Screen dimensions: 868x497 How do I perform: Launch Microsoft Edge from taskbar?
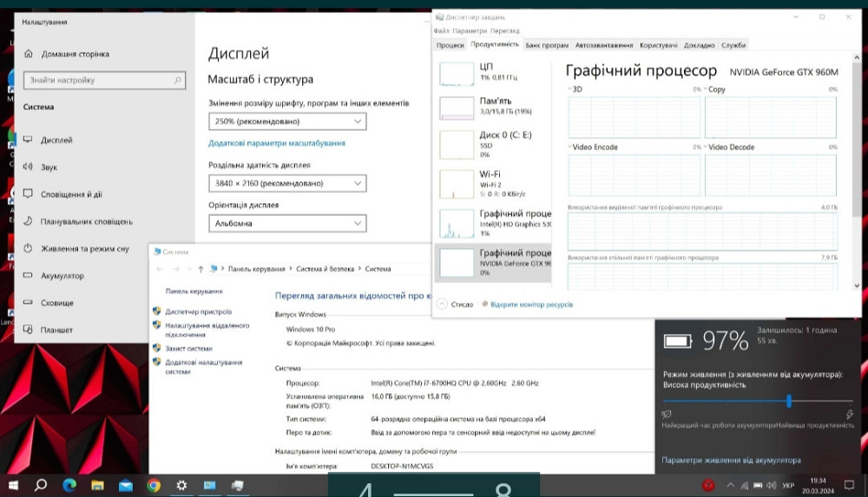[69, 486]
